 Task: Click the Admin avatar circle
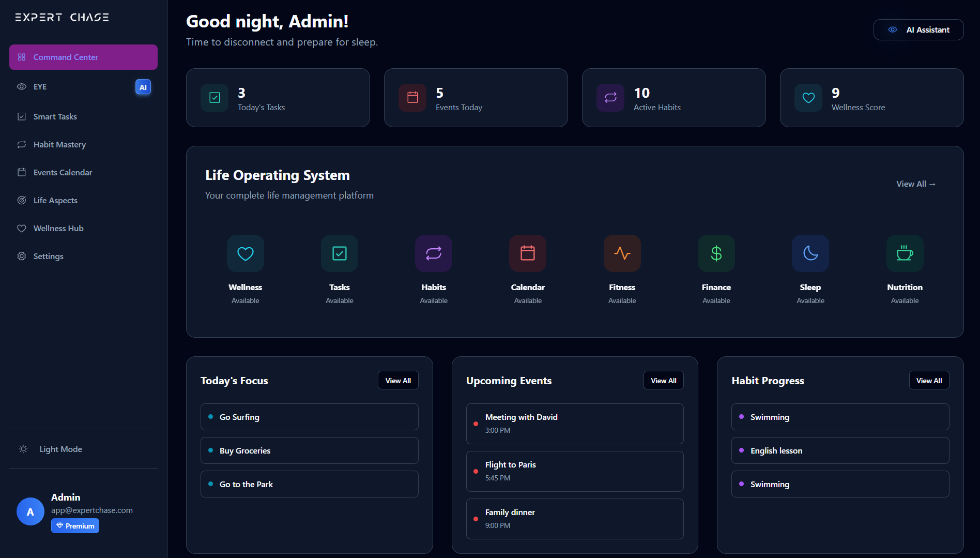tap(30, 511)
